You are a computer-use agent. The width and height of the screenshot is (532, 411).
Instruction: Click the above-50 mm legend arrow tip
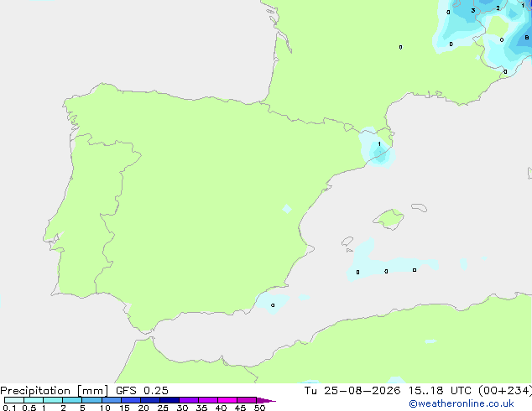point(266,400)
